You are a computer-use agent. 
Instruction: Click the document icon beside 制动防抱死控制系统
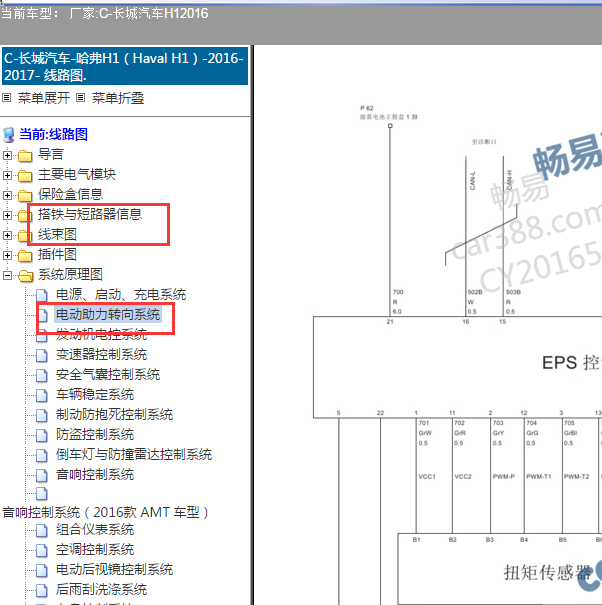(x=42, y=416)
